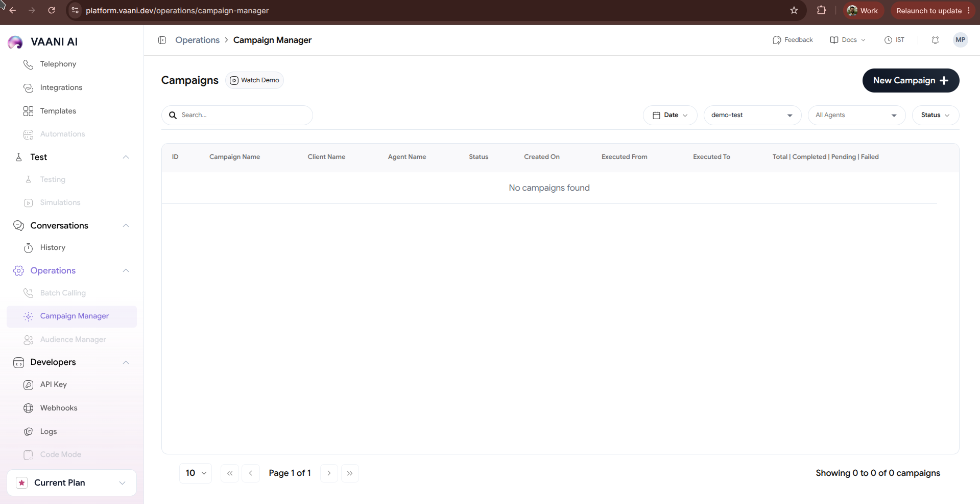The width and height of the screenshot is (980, 504).
Task: Toggle the sidebar panel icon
Action: (162, 40)
